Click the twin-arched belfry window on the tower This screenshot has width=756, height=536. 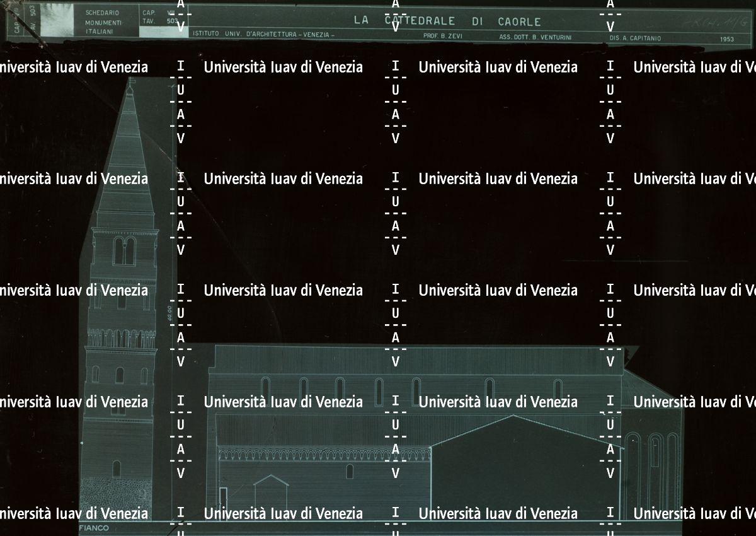pyautogui.click(x=123, y=251)
